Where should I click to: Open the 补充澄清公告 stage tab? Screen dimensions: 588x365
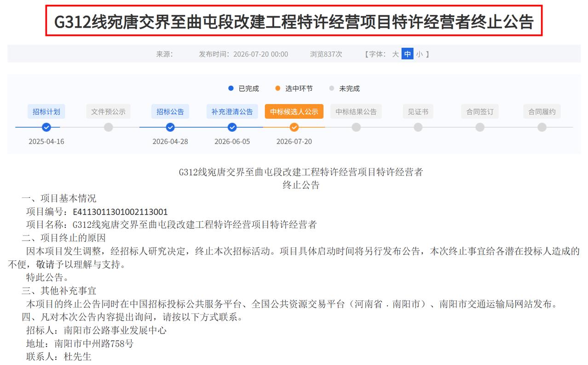[232, 111]
